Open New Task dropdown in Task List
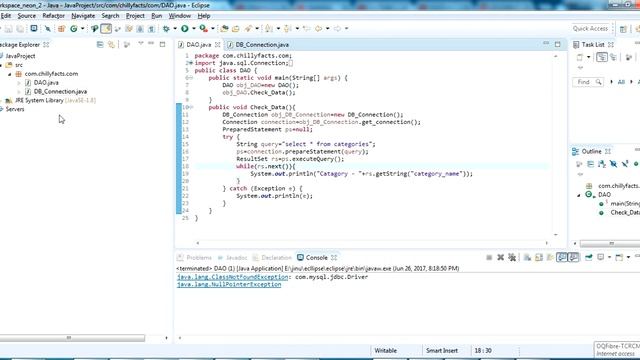640x360 pixels. [x=589, y=58]
